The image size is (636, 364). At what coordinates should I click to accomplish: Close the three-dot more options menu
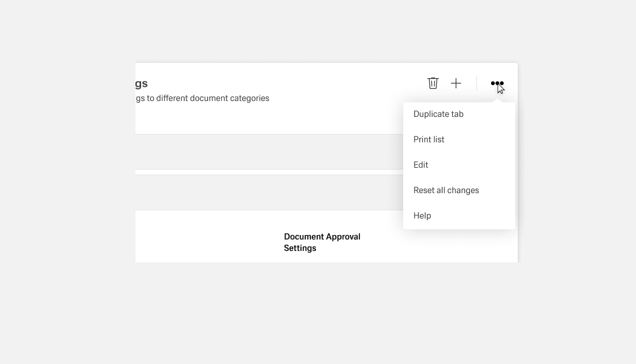pos(497,83)
